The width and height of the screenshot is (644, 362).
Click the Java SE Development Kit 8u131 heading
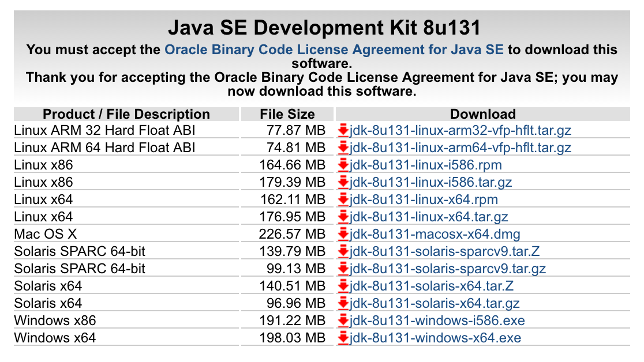click(x=324, y=28)
